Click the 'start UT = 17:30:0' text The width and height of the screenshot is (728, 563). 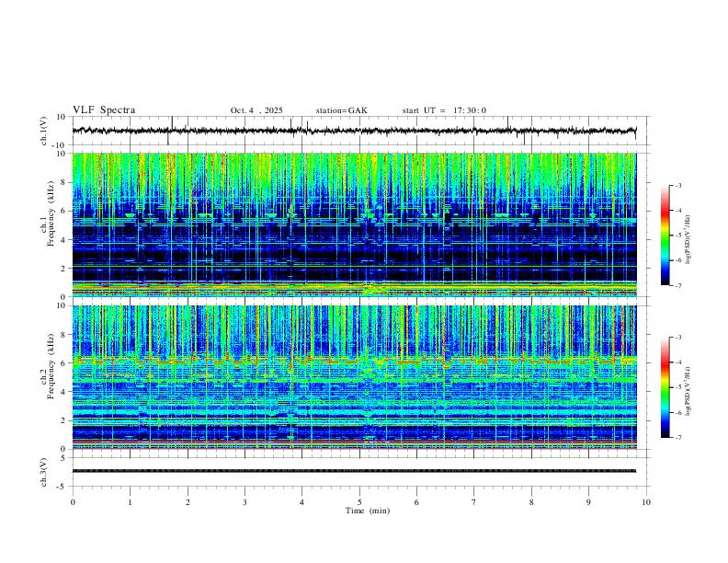point(444,110)
